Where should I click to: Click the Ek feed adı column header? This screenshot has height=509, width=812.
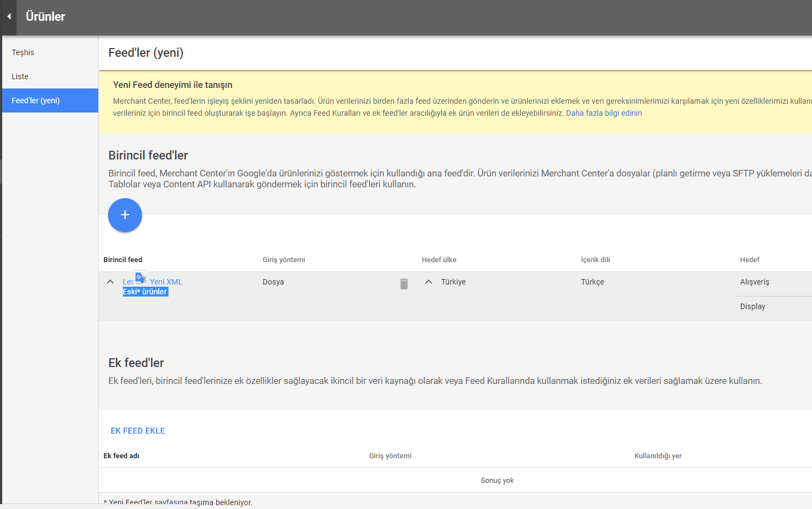pos(121,456)
